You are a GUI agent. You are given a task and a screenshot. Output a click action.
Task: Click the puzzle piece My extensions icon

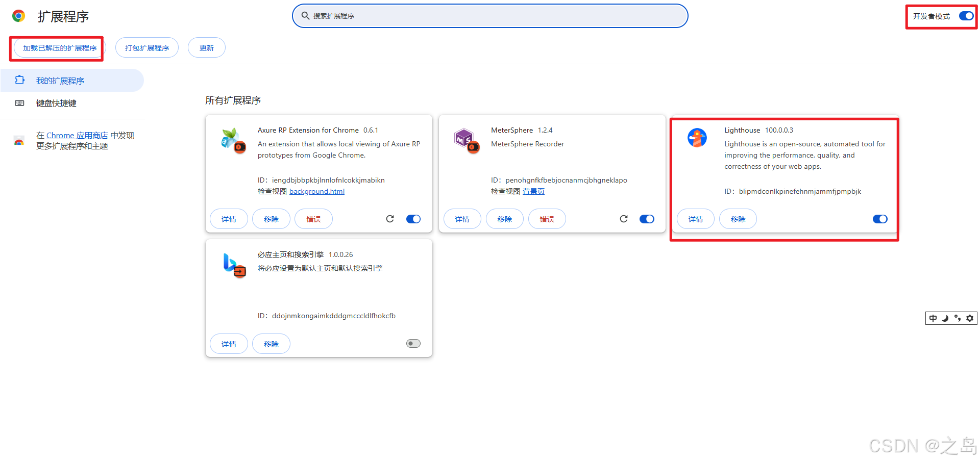(19, 80)
